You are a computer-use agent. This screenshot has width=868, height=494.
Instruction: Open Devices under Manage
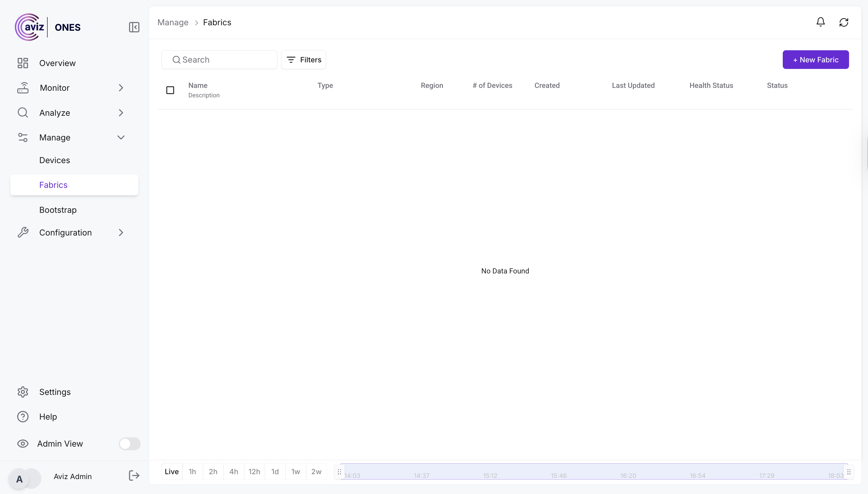55,160
